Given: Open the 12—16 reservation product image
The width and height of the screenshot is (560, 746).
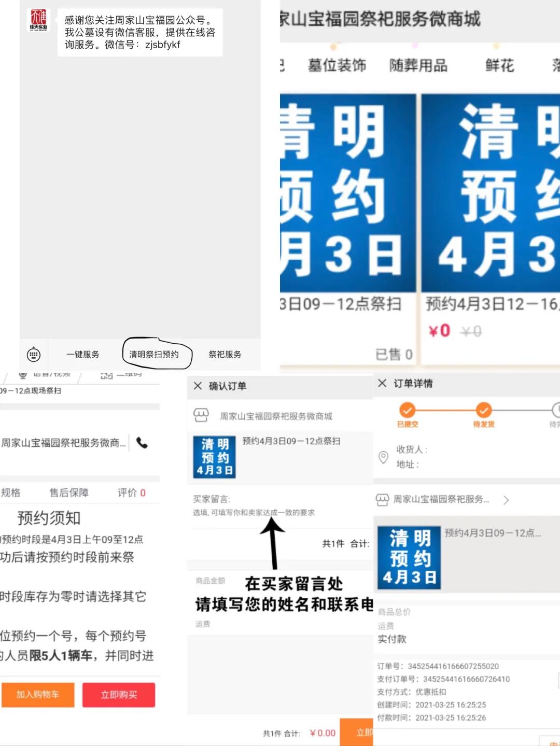Looking at the screenshot, I should click(x=491, y=192).
